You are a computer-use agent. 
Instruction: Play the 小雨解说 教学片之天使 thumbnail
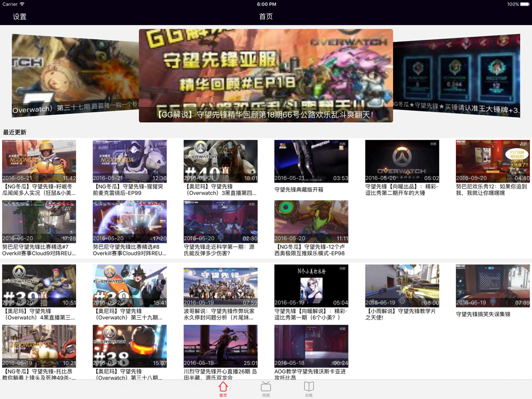point(402,286)
